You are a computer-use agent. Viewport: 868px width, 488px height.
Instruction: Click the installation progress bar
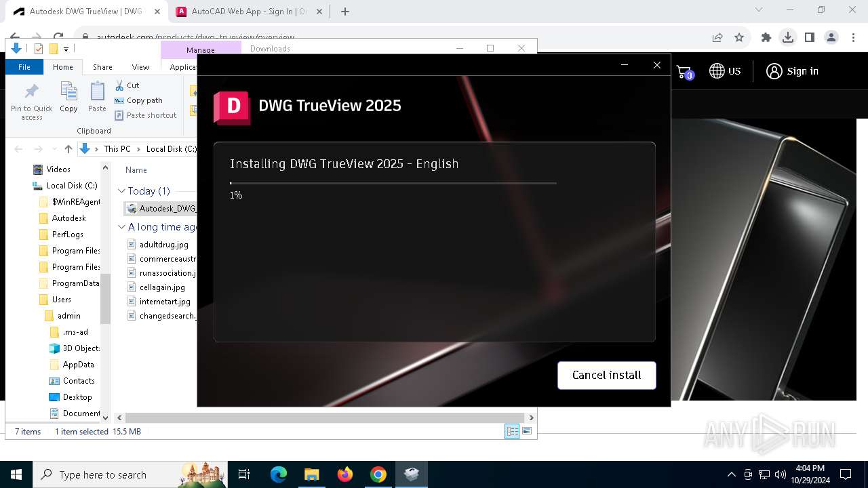[393, 183]
